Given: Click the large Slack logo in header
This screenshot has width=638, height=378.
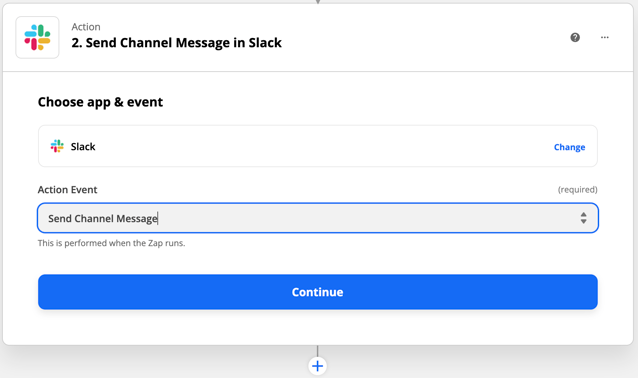Looking at the screenshot, I should point(37,37).
